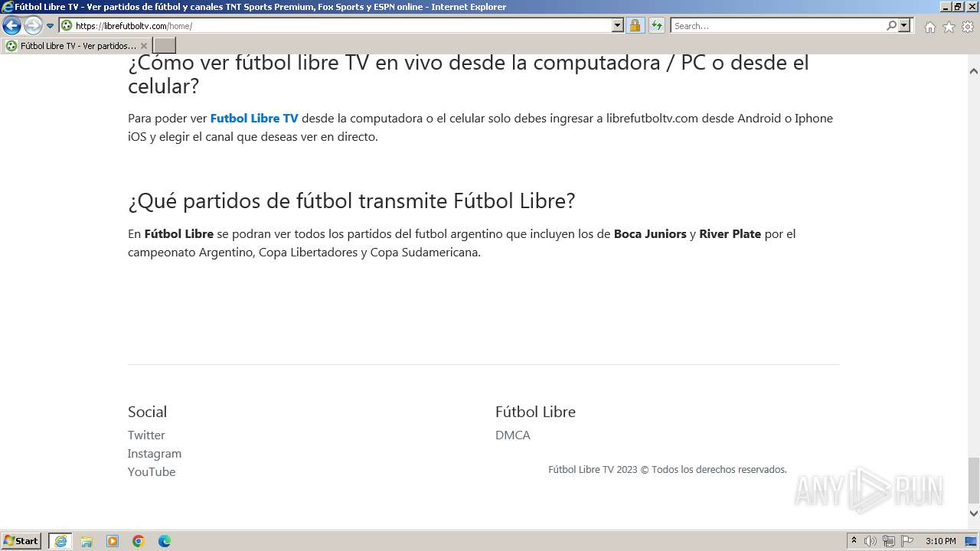Restore down the Internet Explorer window
This screenshot has height=551, width=980.
click(x=958, y=7)
